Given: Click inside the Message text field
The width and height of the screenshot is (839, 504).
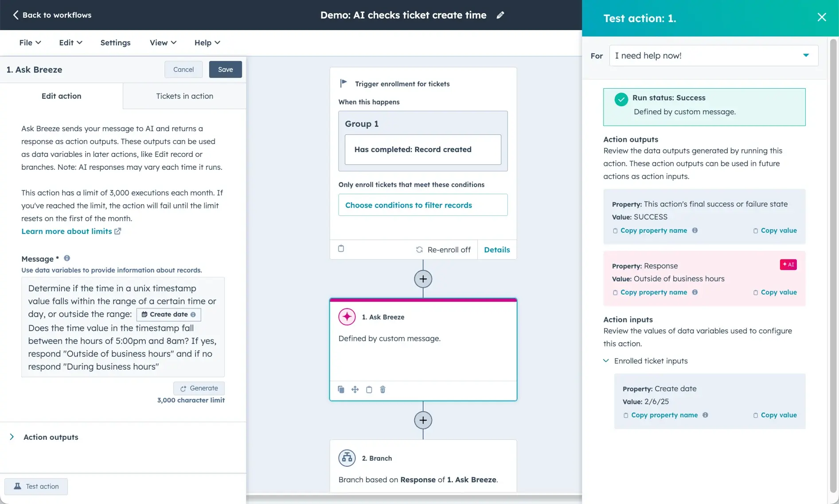Looking at the screenshot, I should (123, 327).
